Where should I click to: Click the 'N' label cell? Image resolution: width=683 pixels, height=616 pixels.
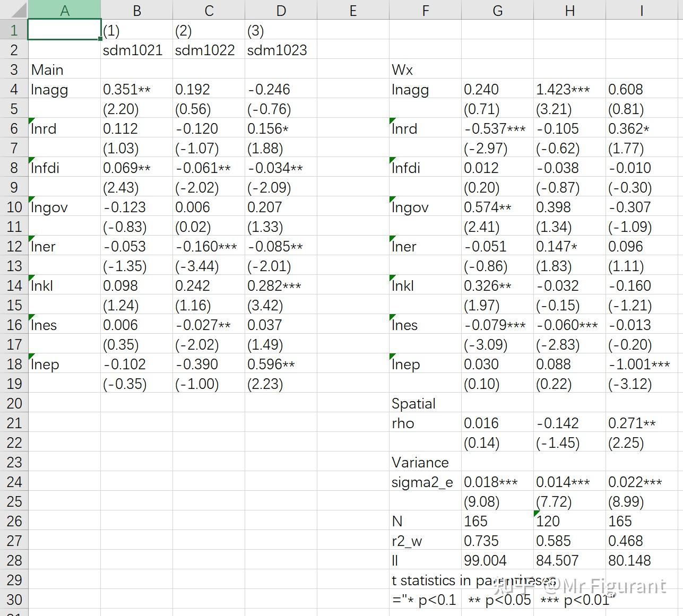(x=425, y=520)
